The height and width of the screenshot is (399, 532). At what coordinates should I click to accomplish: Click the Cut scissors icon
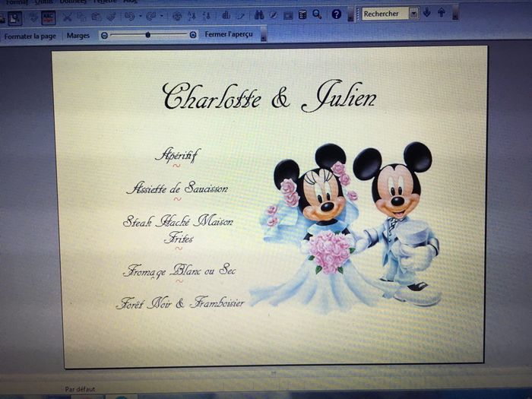click(x=67, y=16)
